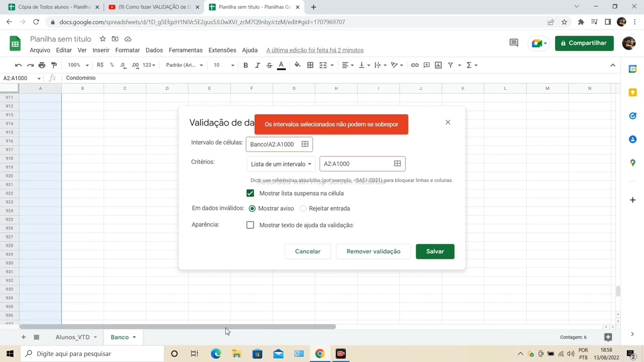Open the borders tool
644x362 pixels.
310,65
